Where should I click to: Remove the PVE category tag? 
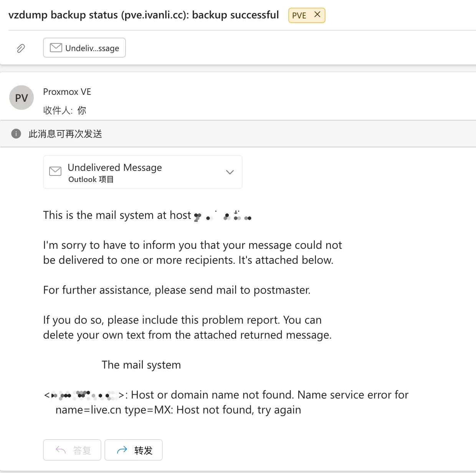(x=317, y=15)
